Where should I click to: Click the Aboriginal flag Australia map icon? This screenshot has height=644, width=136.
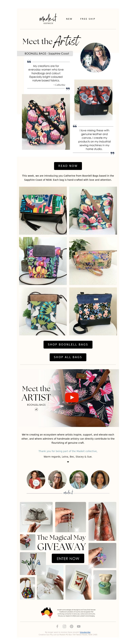click(x=47, y=613)
